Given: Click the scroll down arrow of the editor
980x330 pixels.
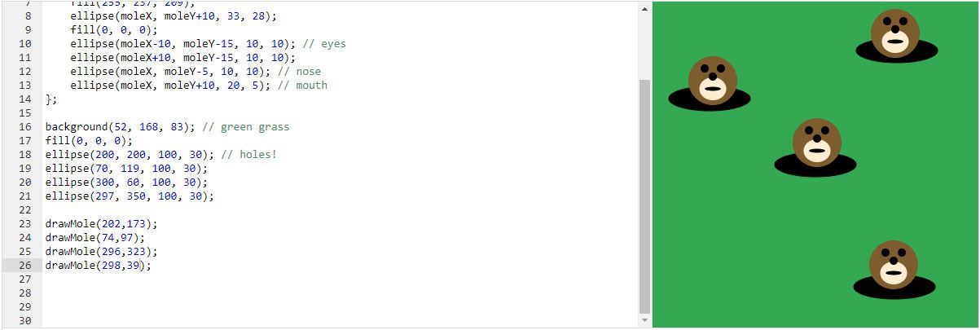Looking at the screenshot, I should click(645, 320).
